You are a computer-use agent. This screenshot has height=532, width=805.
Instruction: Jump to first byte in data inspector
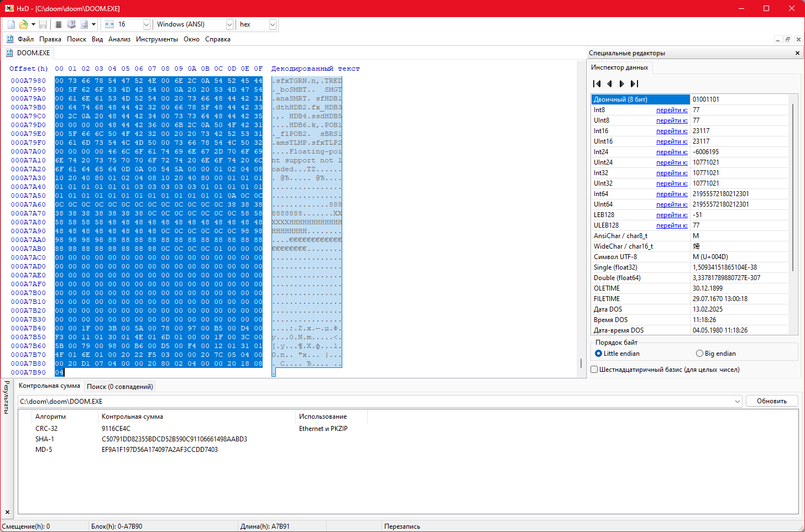click(597, 84)
